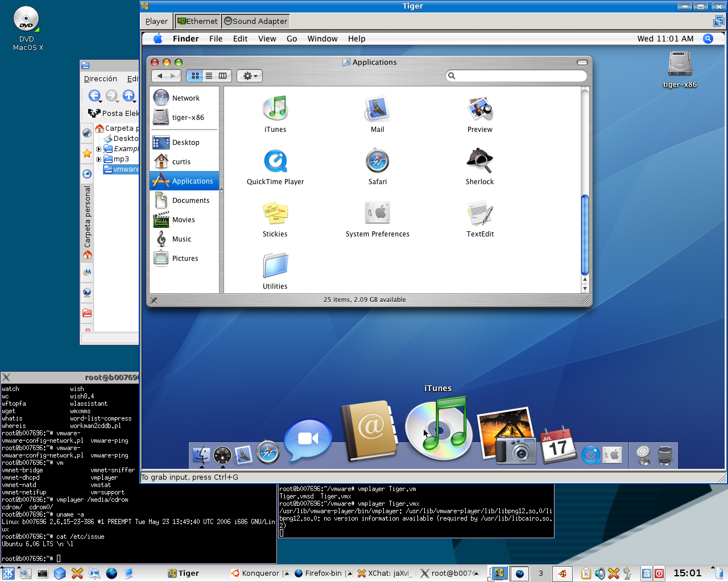Open the VMware Player menu
The height and width of the screenshot is (582, 728).
(x=156, y=21)
